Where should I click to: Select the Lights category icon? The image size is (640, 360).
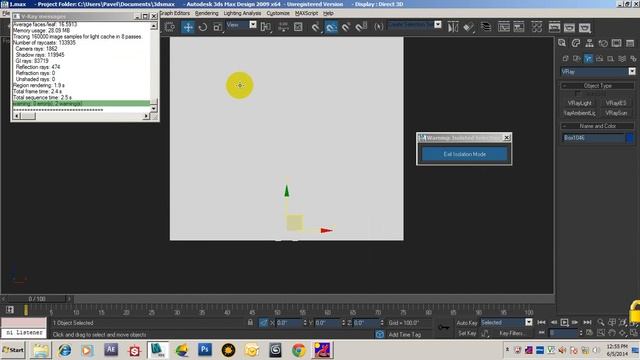pos(588,59)
